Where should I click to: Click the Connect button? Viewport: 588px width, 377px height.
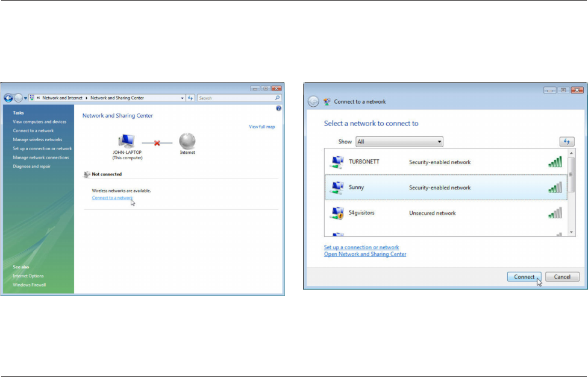tap(524, 277)
